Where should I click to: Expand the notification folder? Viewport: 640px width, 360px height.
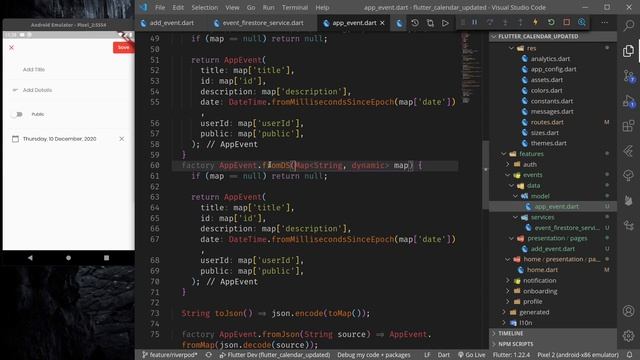click(x=508, y=281)
